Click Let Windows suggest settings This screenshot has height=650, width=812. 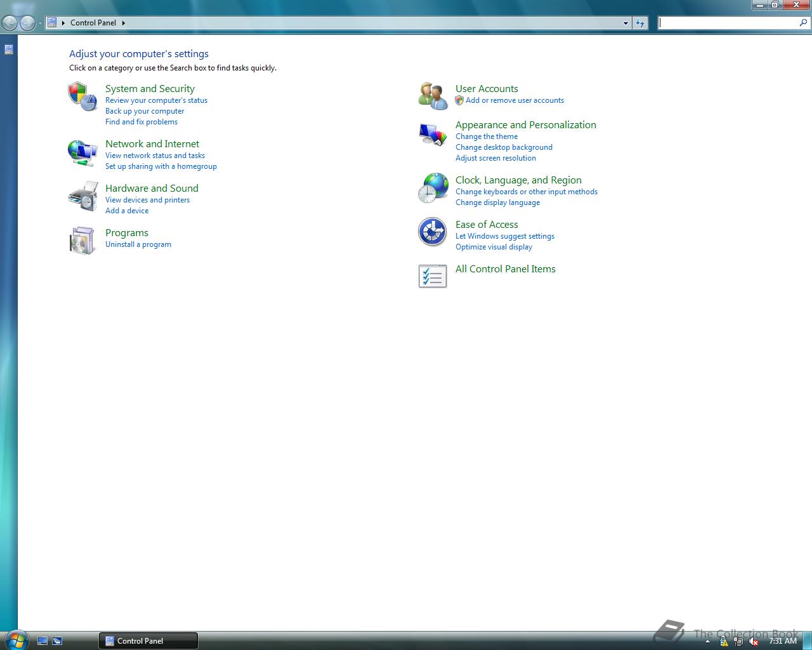[x=505, y=236]
